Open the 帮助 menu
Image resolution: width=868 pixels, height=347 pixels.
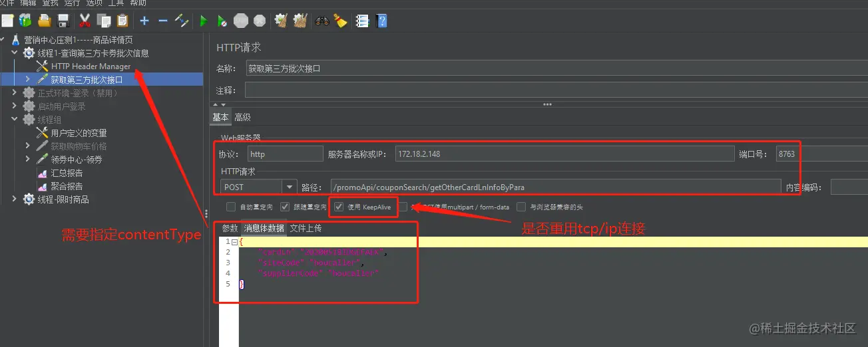coord(138,3)
